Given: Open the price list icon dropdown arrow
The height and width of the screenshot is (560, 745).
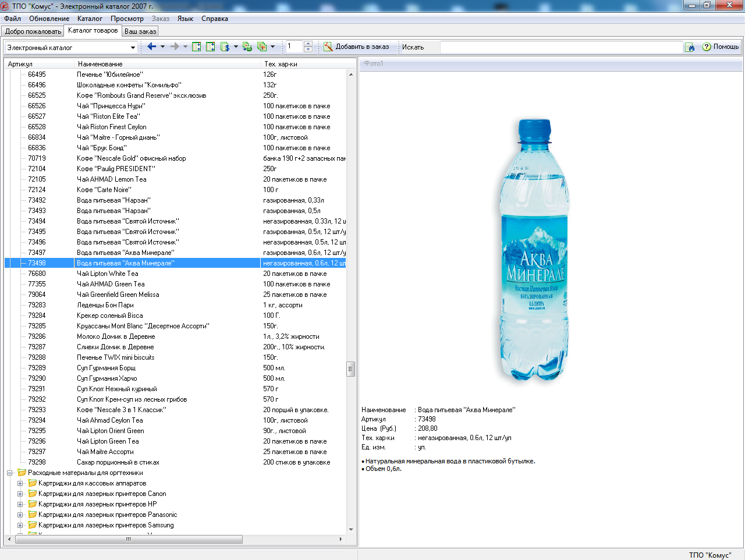Looking at the screenshot, I should coord(236,47).
